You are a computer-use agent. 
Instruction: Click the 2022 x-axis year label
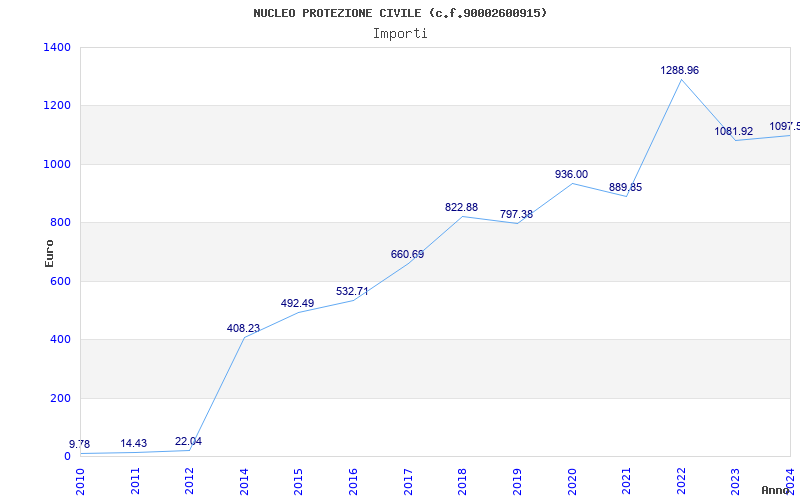(x=681, y=479)
